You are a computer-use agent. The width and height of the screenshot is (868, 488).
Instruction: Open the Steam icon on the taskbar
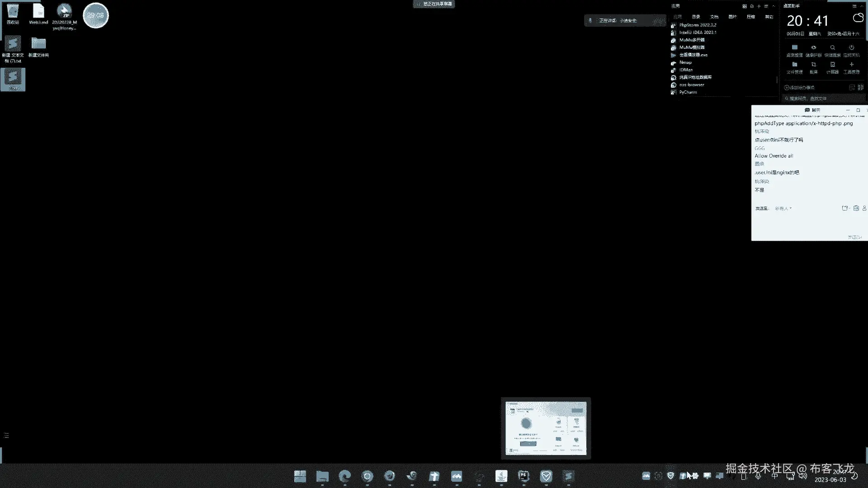411,476
